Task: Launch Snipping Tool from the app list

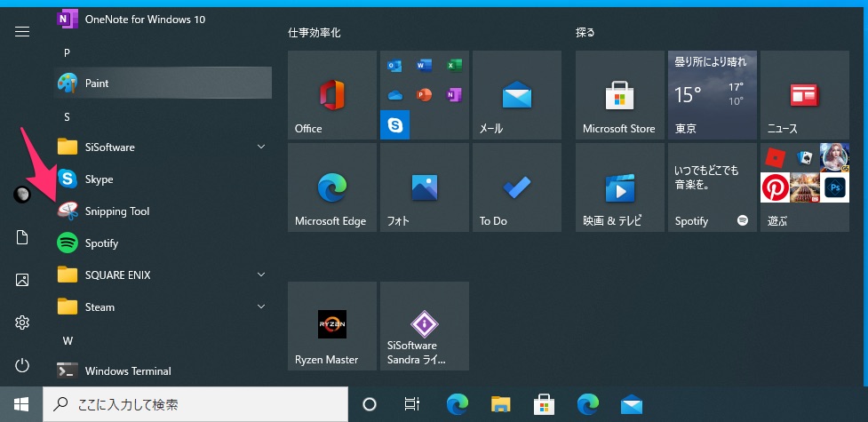Action: pyautogui.click(x=163, y=211)
